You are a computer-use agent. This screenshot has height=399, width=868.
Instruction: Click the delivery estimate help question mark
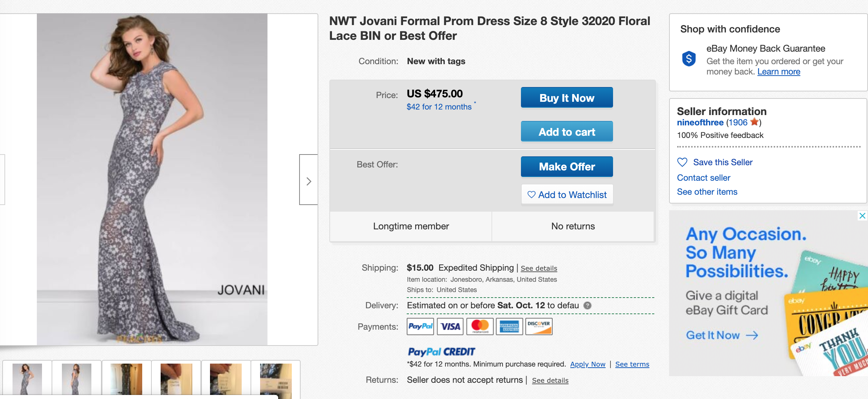pyautogui.click(x=588, y=305)
